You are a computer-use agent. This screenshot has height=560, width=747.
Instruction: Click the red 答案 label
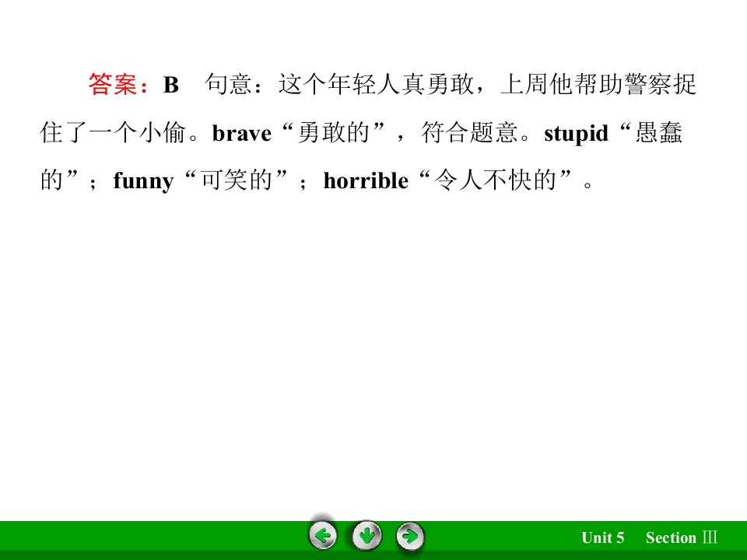coord(113,85)
